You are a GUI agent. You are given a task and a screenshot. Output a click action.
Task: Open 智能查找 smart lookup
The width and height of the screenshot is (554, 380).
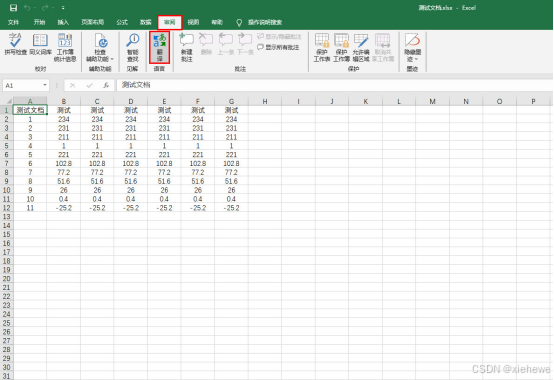[x=133, y=47]
